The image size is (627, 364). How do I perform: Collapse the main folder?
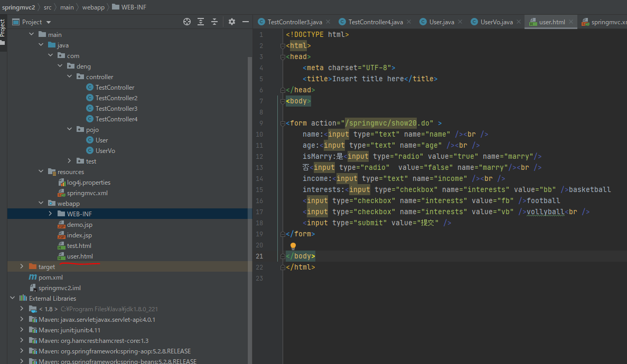[x=32, y=34]
